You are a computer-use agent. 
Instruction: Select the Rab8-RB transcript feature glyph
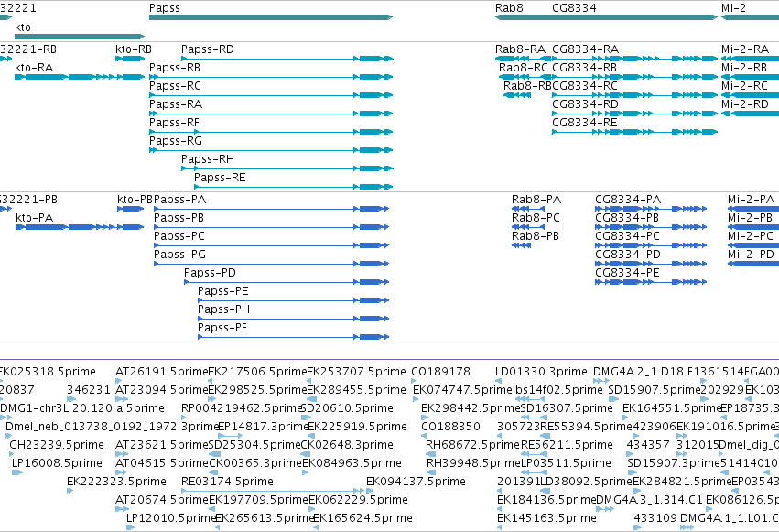pyautogui.click(x=517, y=95)
